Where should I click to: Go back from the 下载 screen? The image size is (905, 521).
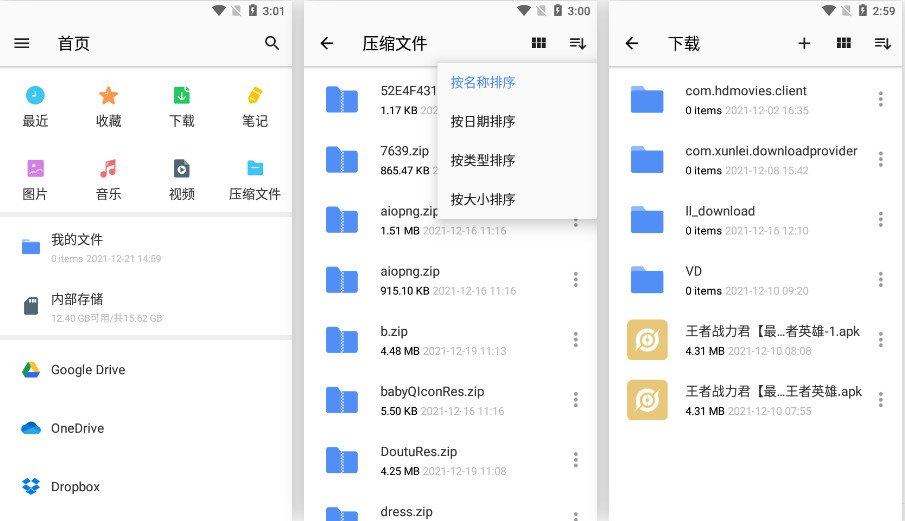[632, 43]
